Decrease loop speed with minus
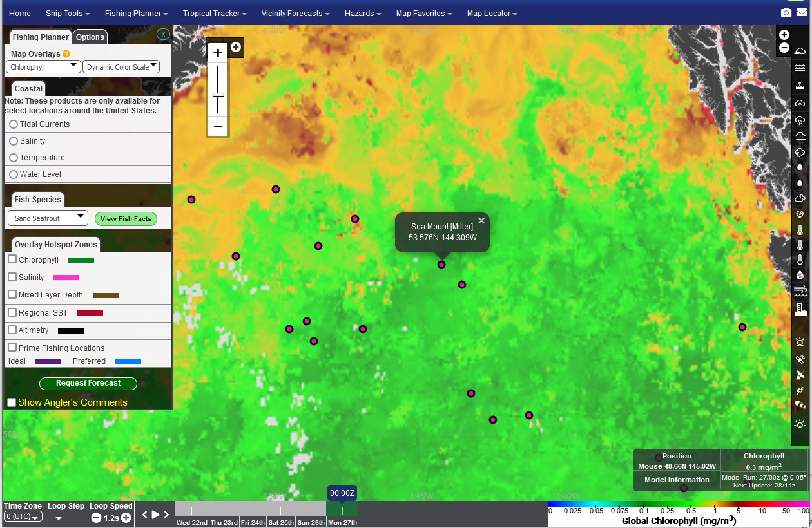The width and height of the screenshot is (812, 528). 96,518
